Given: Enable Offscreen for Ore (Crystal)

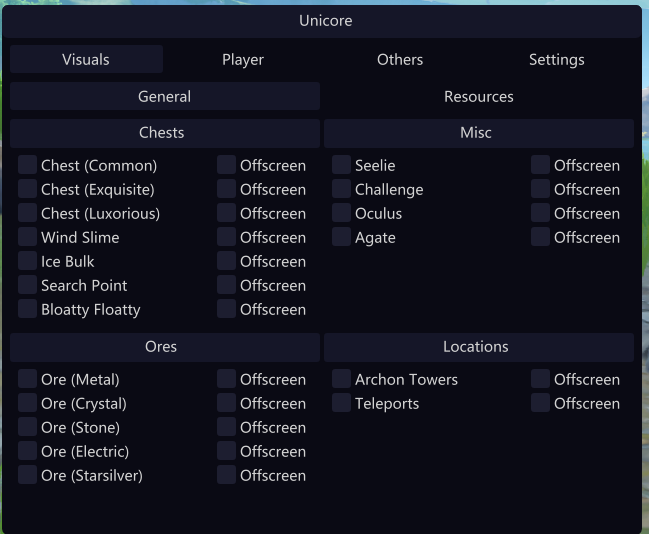Looking at the screenshot, I should coord(226,403).
